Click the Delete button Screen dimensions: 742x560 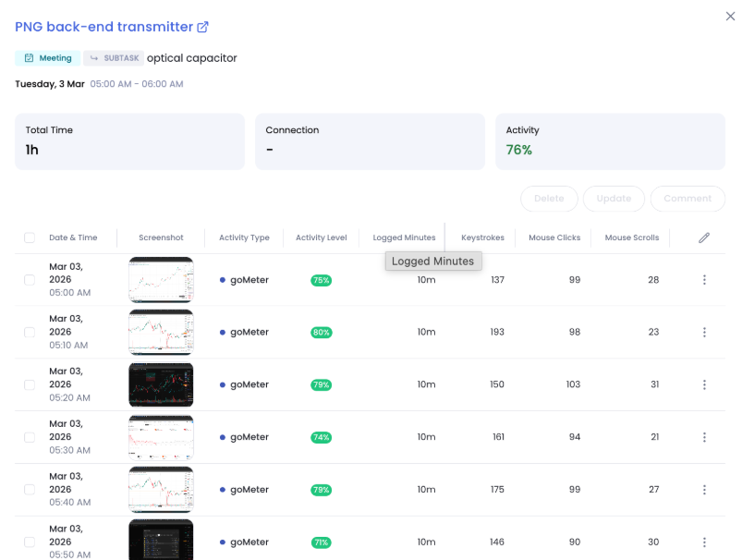tap(549, 199)
